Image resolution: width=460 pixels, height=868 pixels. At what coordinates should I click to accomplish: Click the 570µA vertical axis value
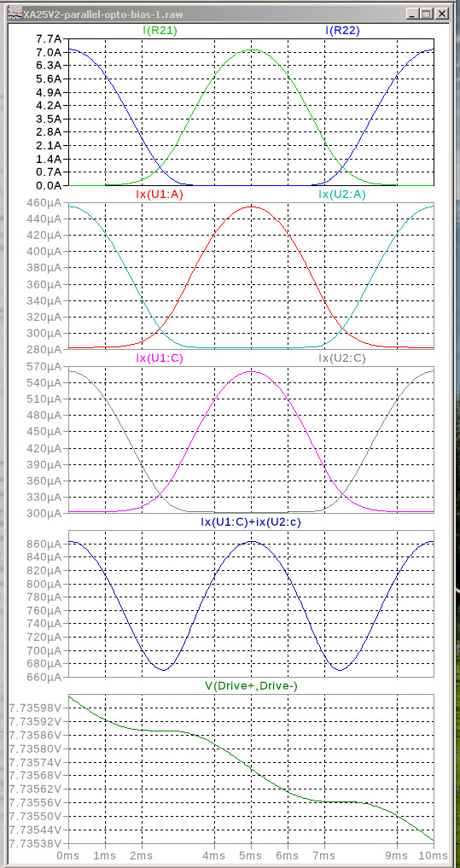tap(44, 366)
